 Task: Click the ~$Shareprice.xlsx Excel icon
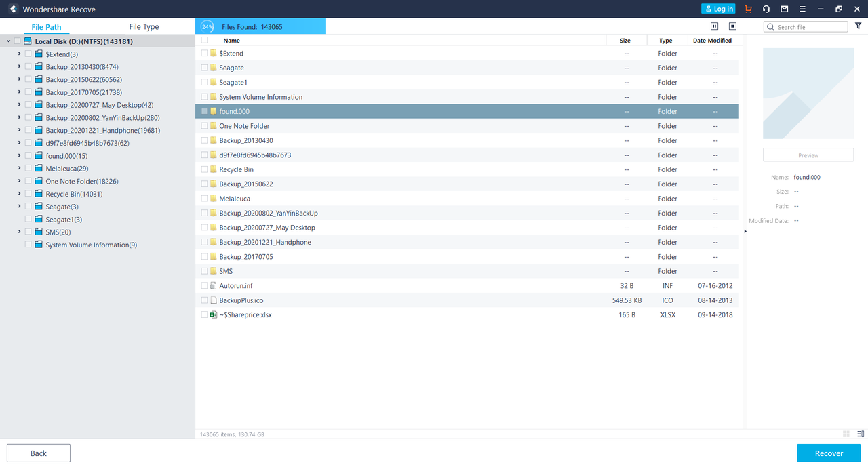tap(213, 314)
